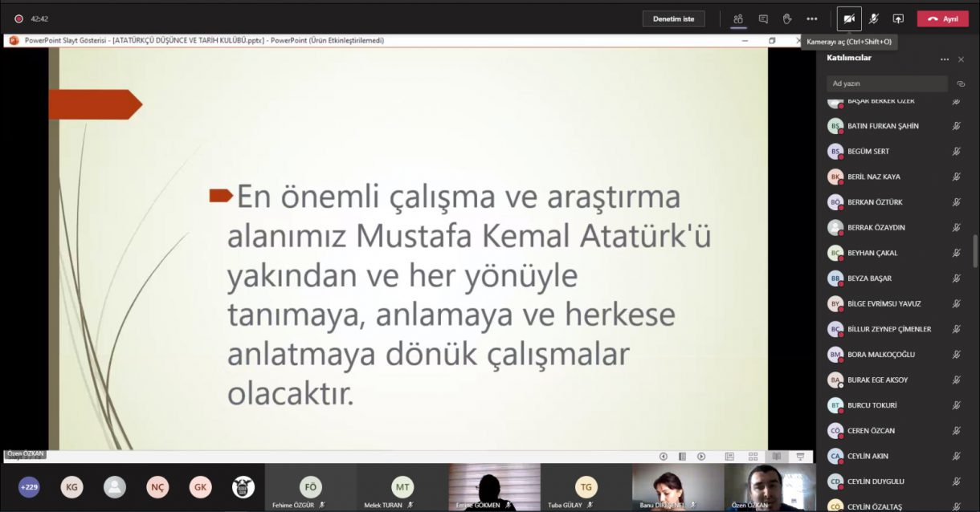Viewport: 980px width, 512px height.
Task: Click the muted mic icon for CEYLİN AKIN
Action: pyautogui.click(x=957, y=456)
